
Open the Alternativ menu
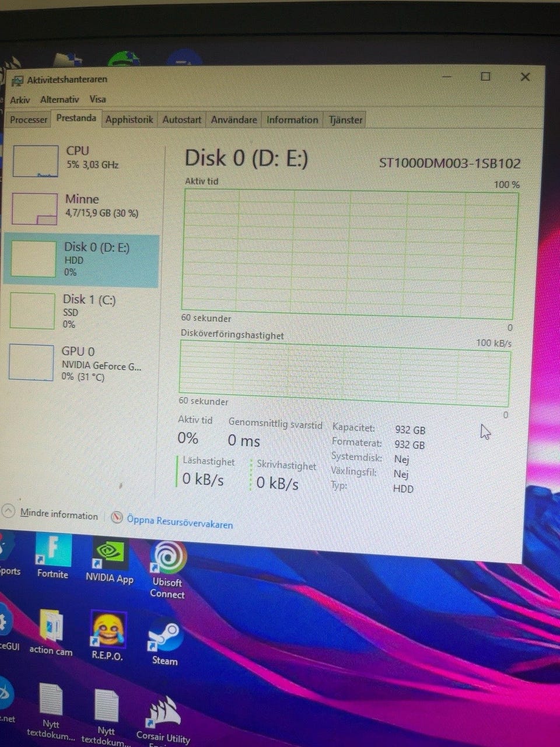[60, 99]
